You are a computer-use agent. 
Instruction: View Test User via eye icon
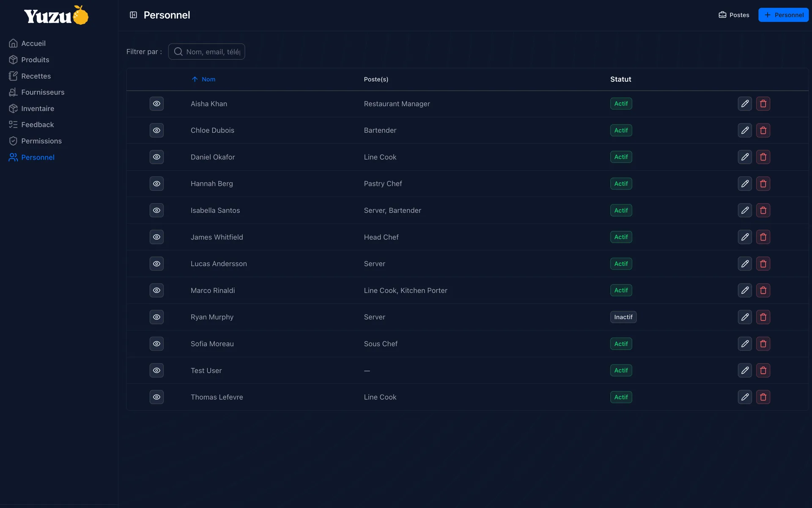(156, 370)
